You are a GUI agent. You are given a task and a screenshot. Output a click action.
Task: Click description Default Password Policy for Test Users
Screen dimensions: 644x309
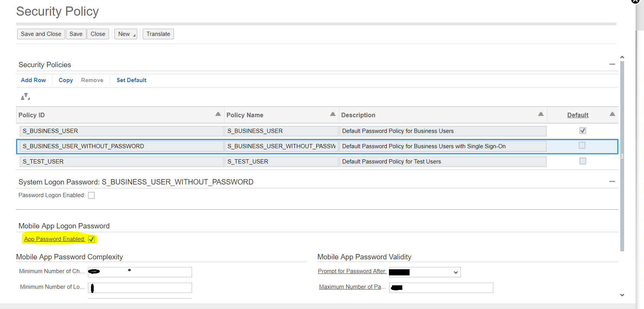(x=443, y=162)
